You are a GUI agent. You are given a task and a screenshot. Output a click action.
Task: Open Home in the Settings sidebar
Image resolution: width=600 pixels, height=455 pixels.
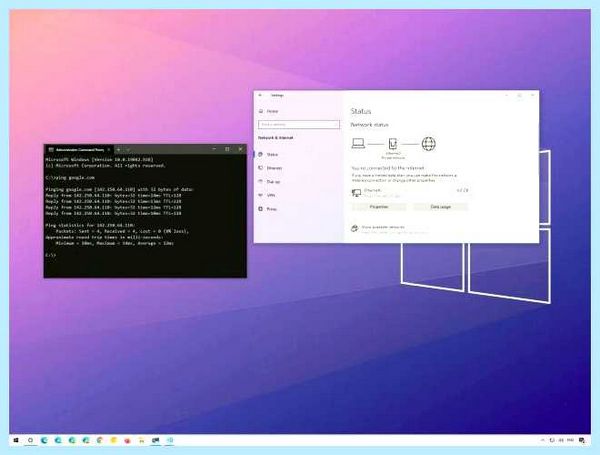[269, 111]
